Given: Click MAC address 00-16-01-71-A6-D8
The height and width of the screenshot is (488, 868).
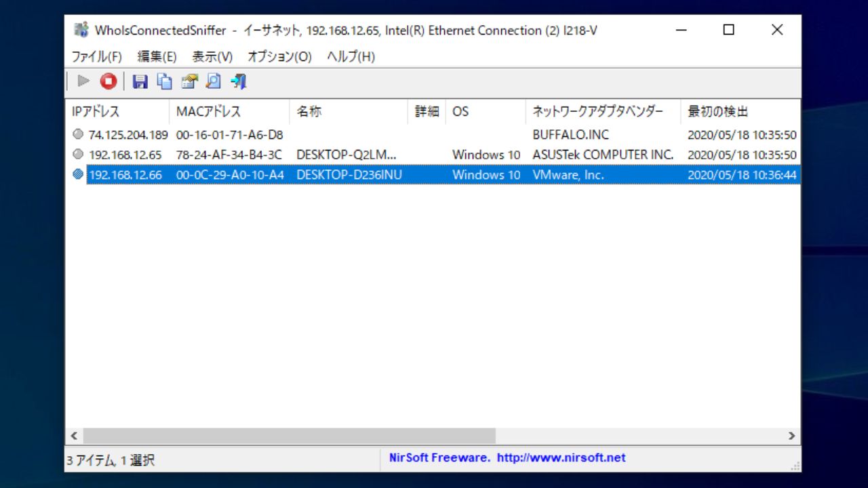Looking at the screenshot, I should (229, 135).
